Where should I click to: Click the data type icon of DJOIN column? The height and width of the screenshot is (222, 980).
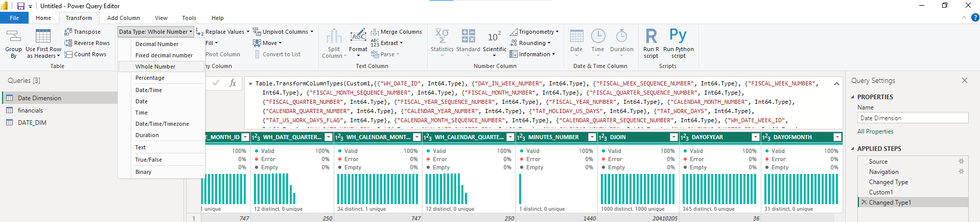602,137
